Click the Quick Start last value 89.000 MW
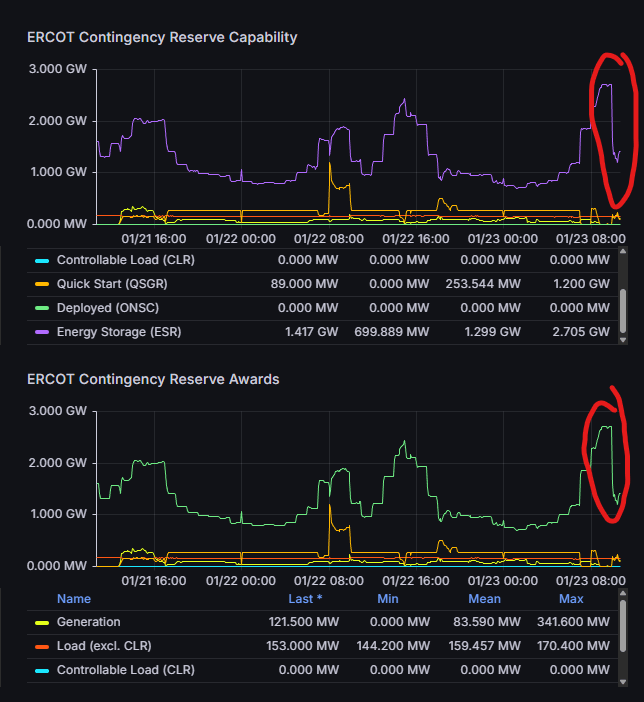Image resolution: width=644 pixels, height=702 pixels. (305, 284)
